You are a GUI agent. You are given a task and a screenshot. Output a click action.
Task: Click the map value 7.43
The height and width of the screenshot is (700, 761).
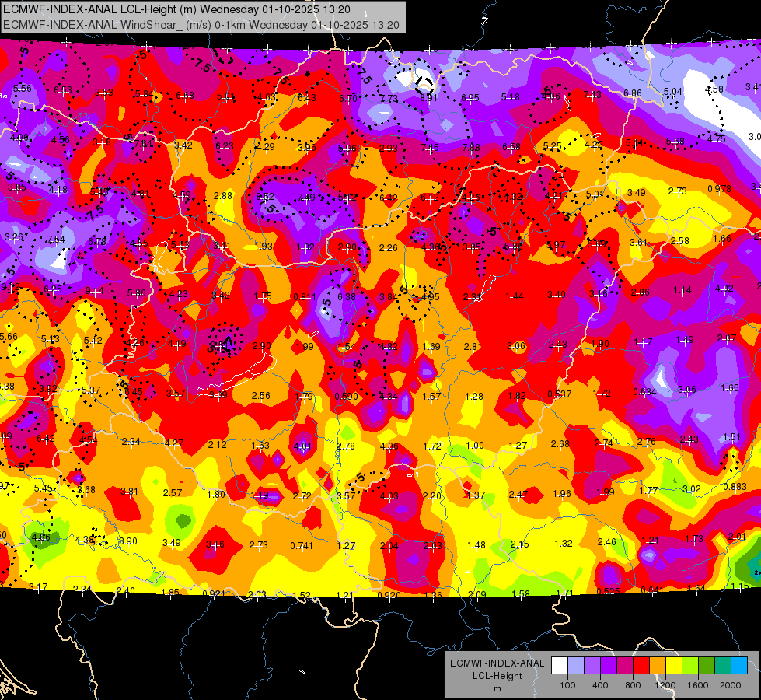tap(592, 95)
